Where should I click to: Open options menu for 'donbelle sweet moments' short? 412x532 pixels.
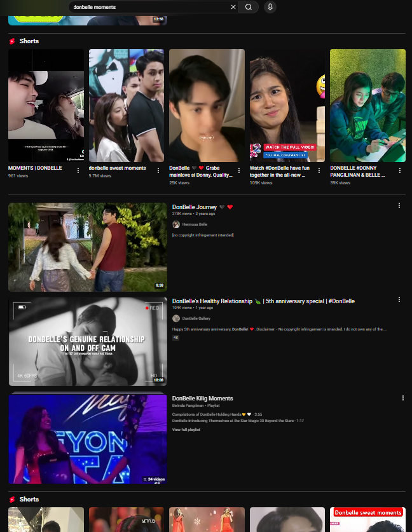point(158,170)
